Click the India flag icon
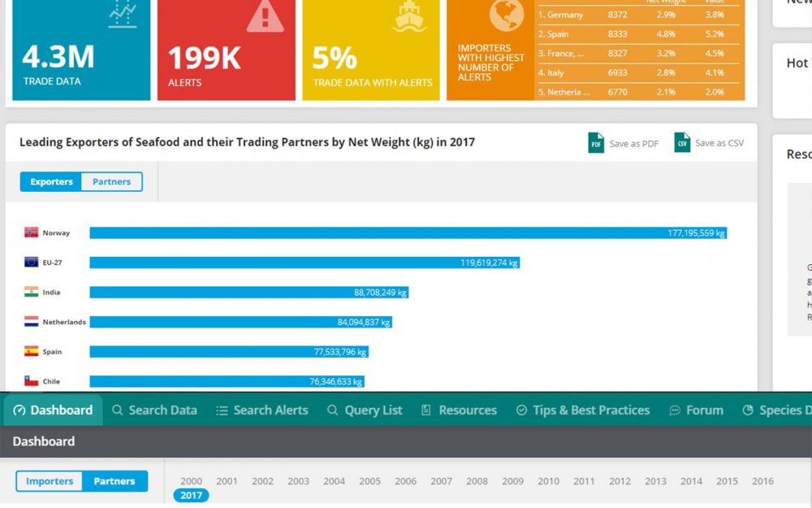 [32, 293]
